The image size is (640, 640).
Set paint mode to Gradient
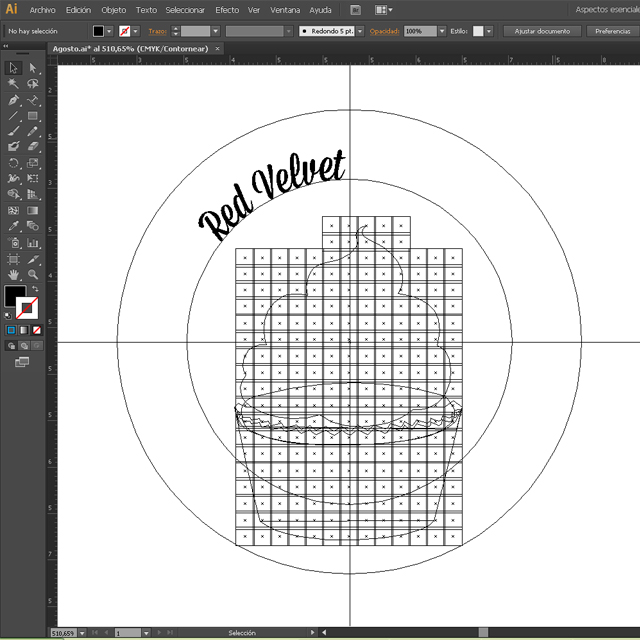(24, 330)
